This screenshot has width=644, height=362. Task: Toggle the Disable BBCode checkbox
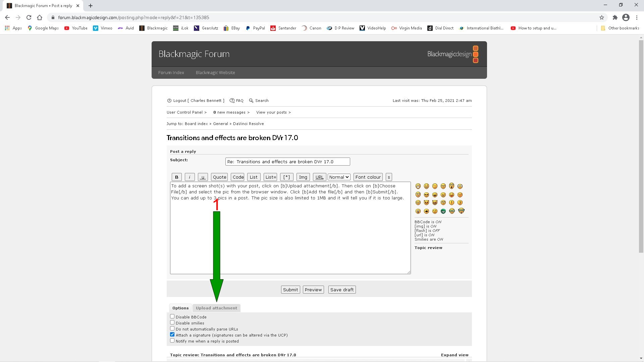tap(172, 316)
